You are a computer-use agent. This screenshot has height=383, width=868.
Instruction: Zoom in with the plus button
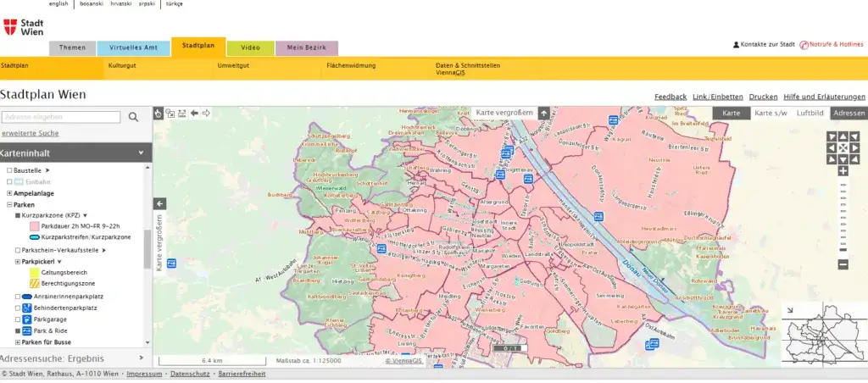point(843,171)
